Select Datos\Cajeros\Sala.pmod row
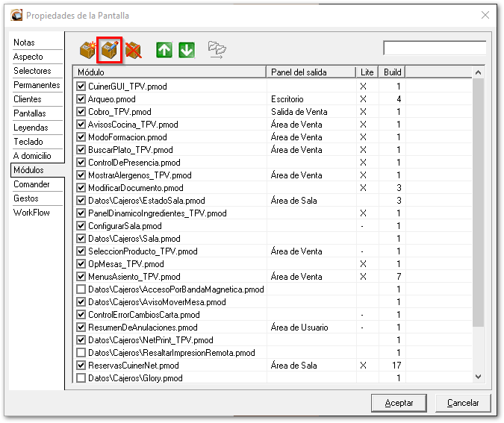Image resolution: width=504 pixels, height=423 pixels. [273, 238]
